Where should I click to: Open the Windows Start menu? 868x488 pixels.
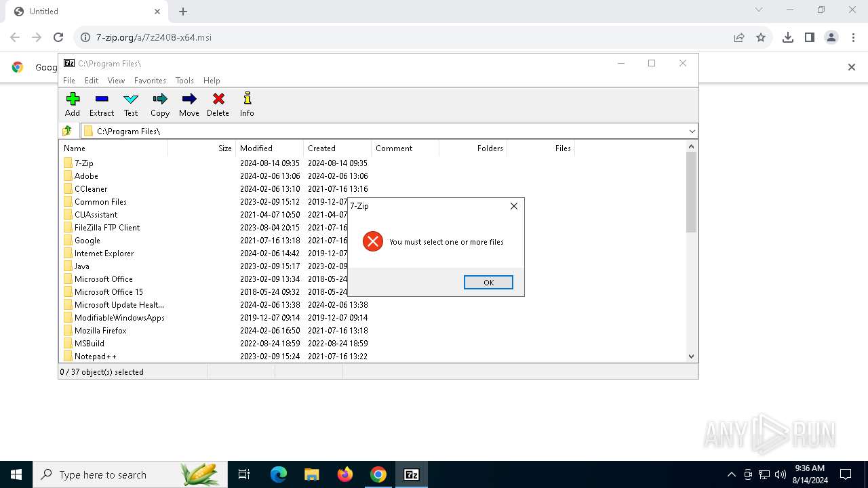[x=16, y=474]
